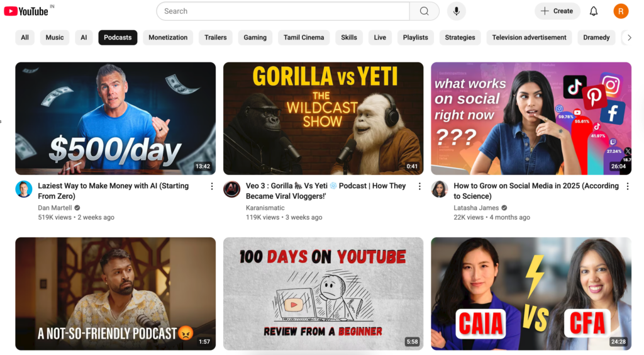Open the $500/day video thumbnail
Image resolution: width=644 pixels, height=355 pixels.
coord(116,118)
